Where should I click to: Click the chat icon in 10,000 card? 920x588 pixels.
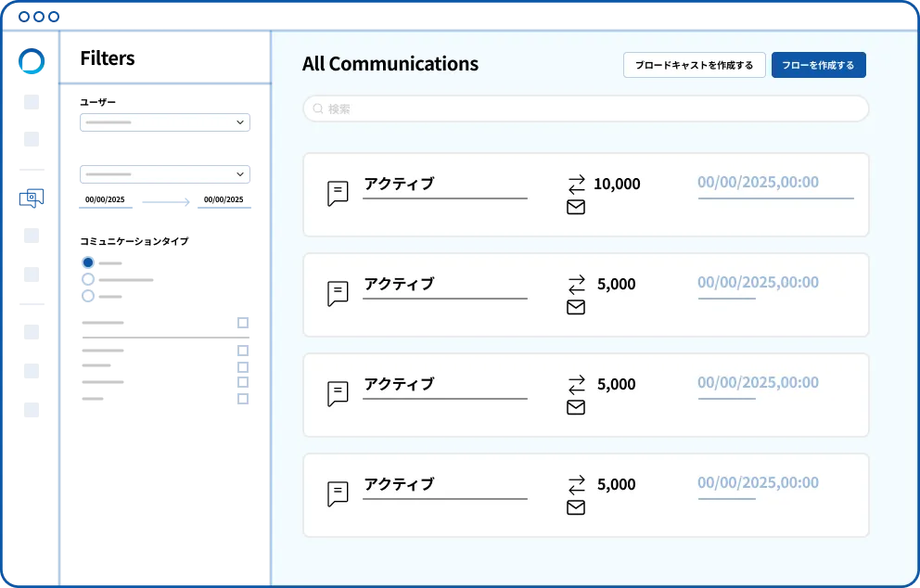(338, 194)
